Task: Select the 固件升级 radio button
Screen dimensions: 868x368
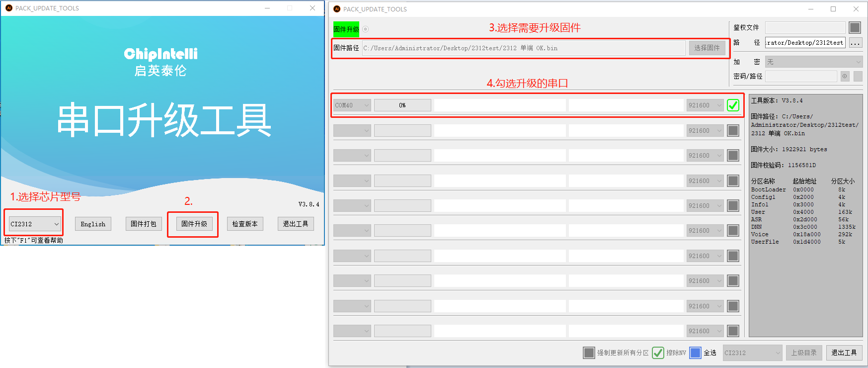Action: (x=366, y=29)
